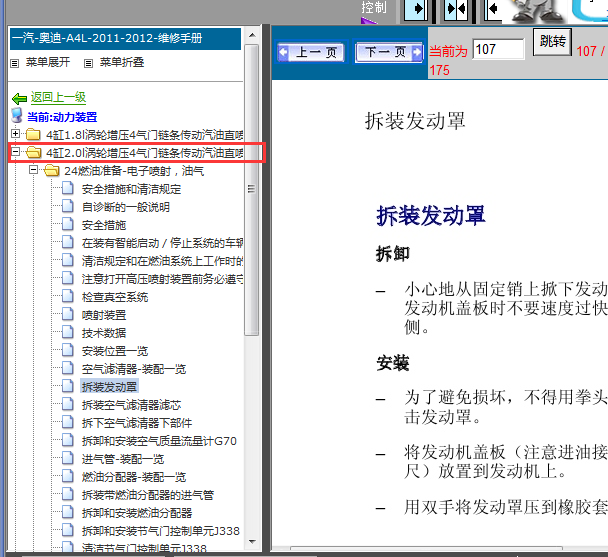Click document icon beside 喷射装置
The image size is (608, 557).
(67, 314)
